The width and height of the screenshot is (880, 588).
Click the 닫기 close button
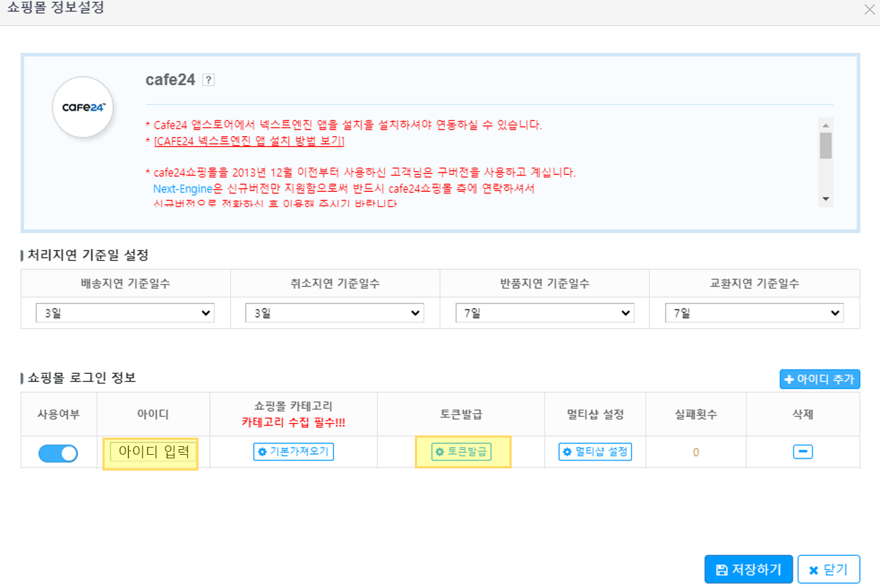coord(828,570)
